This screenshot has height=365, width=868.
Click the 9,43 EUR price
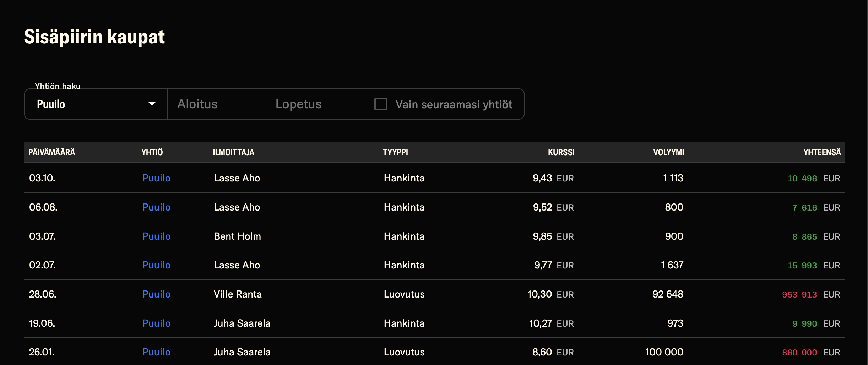[553, 178]
